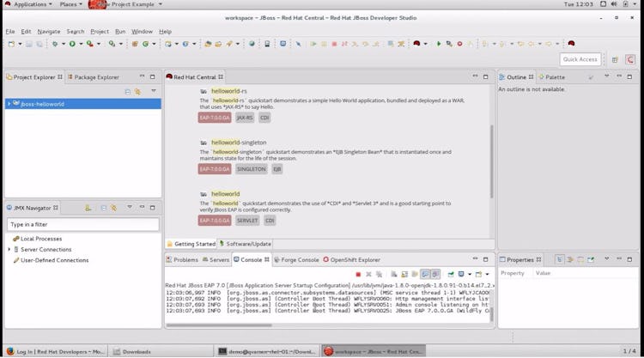Click the Red Hat hat dropdown icon in toolbar
Viewport: 644px width, 358px height.
click(416, 44)
